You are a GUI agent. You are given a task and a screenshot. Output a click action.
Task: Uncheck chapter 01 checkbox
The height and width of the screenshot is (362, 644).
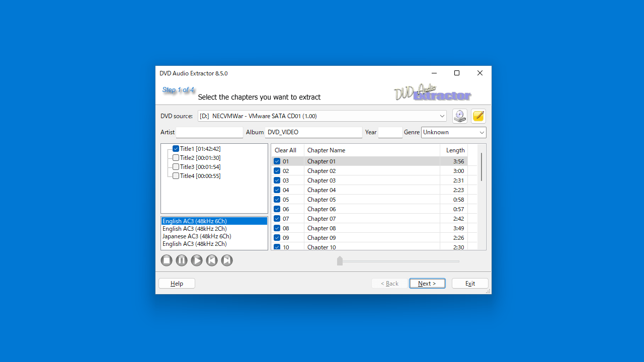click(x=277, y=161)
